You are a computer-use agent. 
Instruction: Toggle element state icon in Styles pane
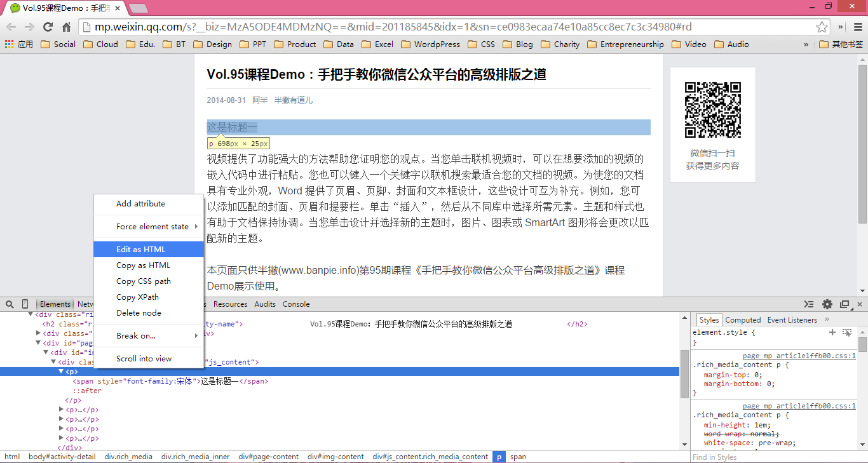[x=847, y=332]
